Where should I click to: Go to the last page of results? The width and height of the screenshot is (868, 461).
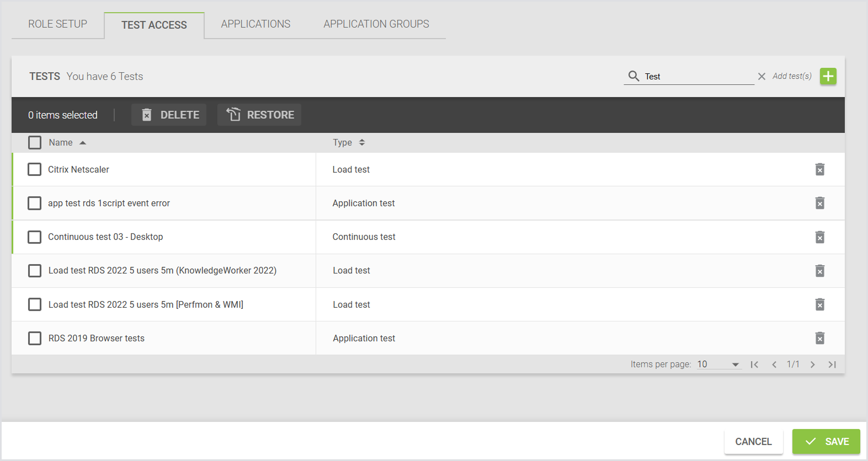(832, 364)
